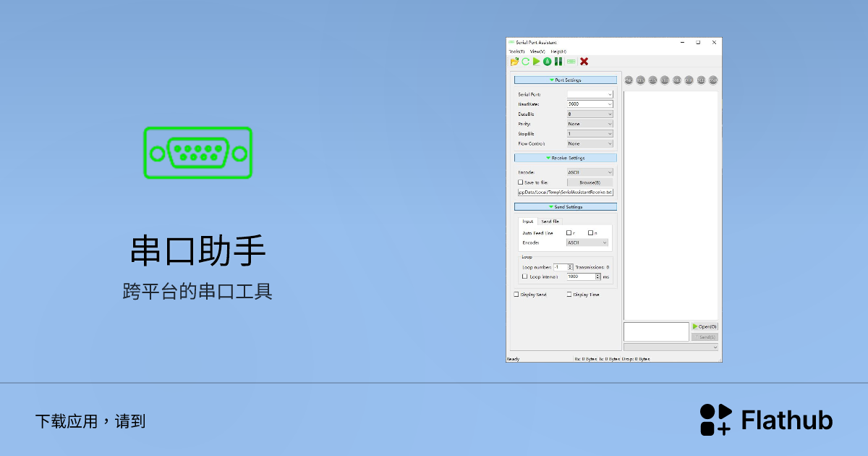Open the Tools menu
This screenshot has width=868, height=456.
[516, 51]
